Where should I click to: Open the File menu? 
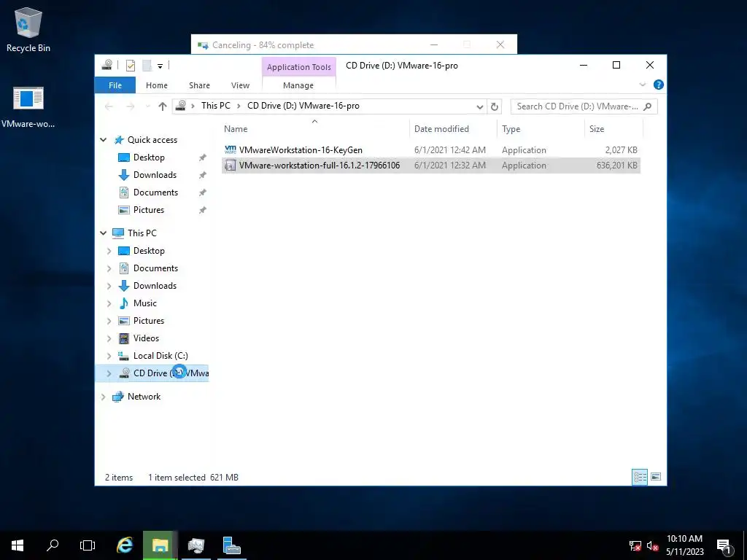(x=115, y=85)
